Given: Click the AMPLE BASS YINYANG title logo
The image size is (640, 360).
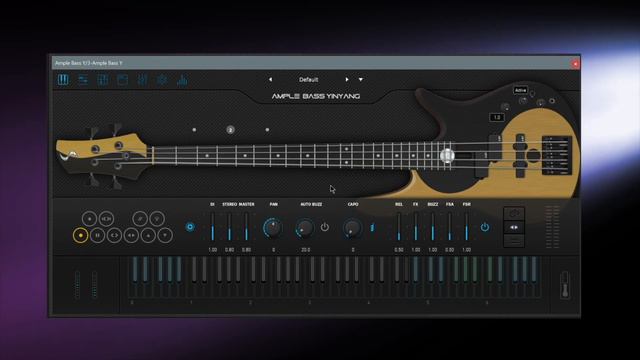Looking at the screenshot, I should coord(316,96).
